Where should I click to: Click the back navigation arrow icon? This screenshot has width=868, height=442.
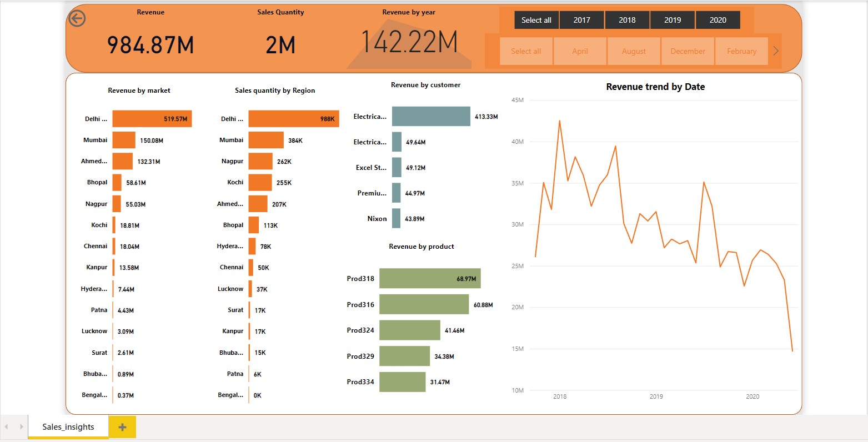(76, 18)
